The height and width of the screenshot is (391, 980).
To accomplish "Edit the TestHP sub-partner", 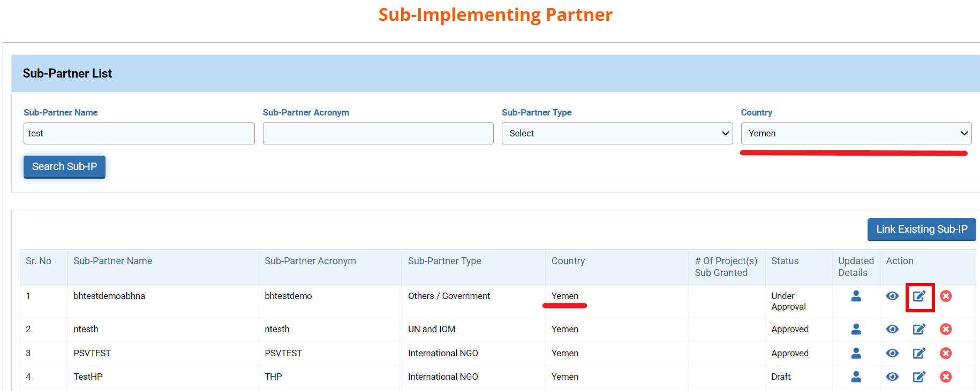I will 919,377.
